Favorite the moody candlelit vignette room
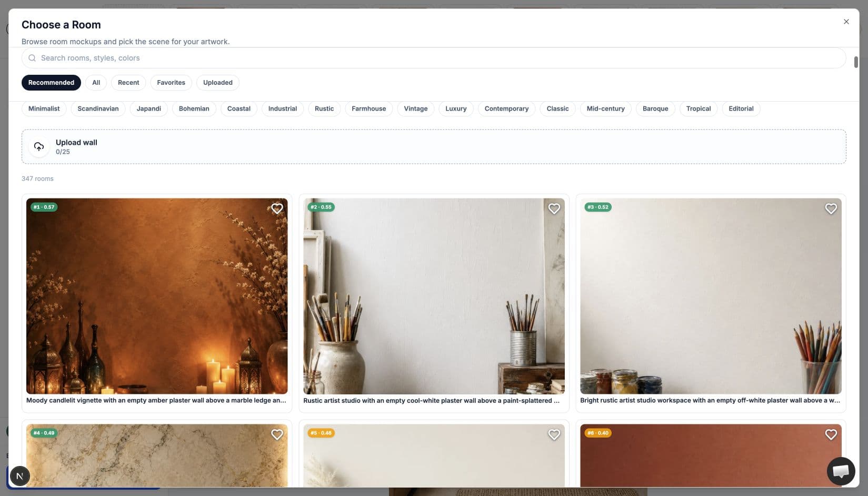 (277, 209)
